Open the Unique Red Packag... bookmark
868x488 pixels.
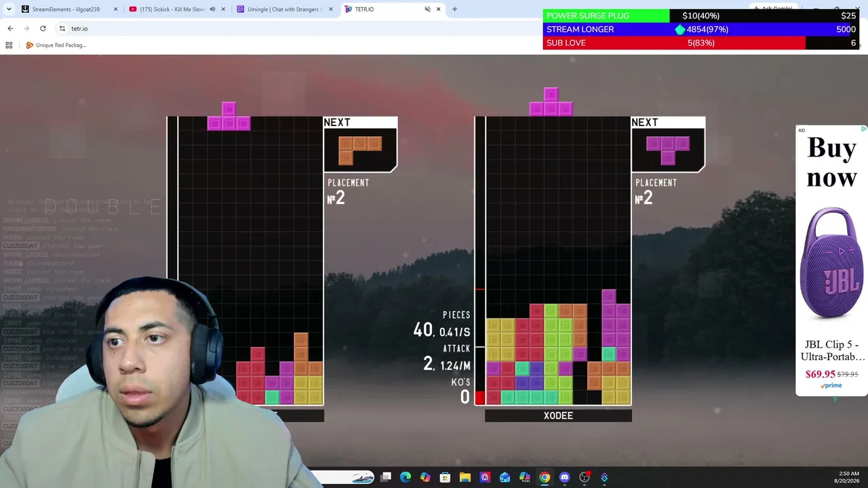[x=56, y=45]
